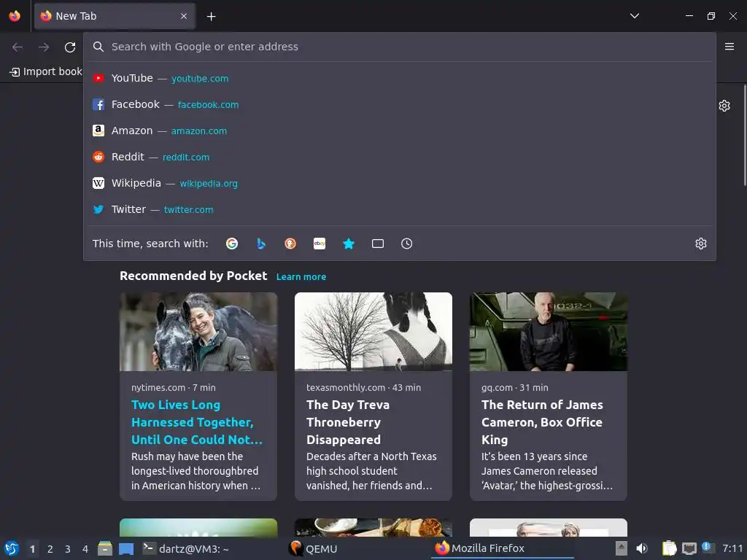Open the taskbar start menu icon
Viewport: 747px width, 560px height.
[12, 548]
